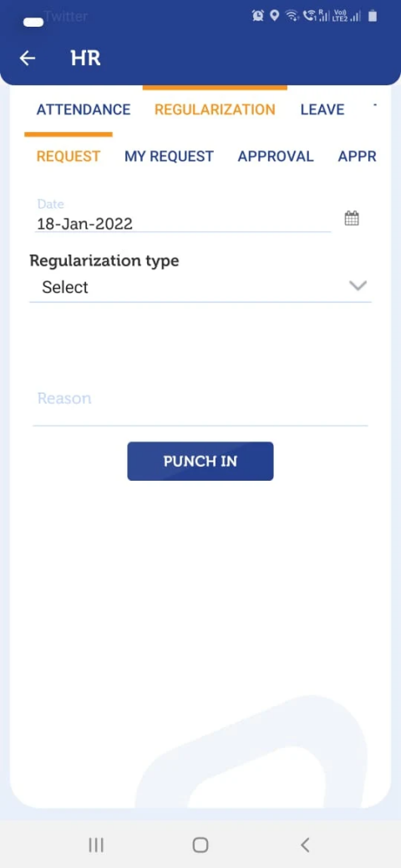This screenshot has width=401, height=868.
Task: Click the Reason input field
Action: 200,406
